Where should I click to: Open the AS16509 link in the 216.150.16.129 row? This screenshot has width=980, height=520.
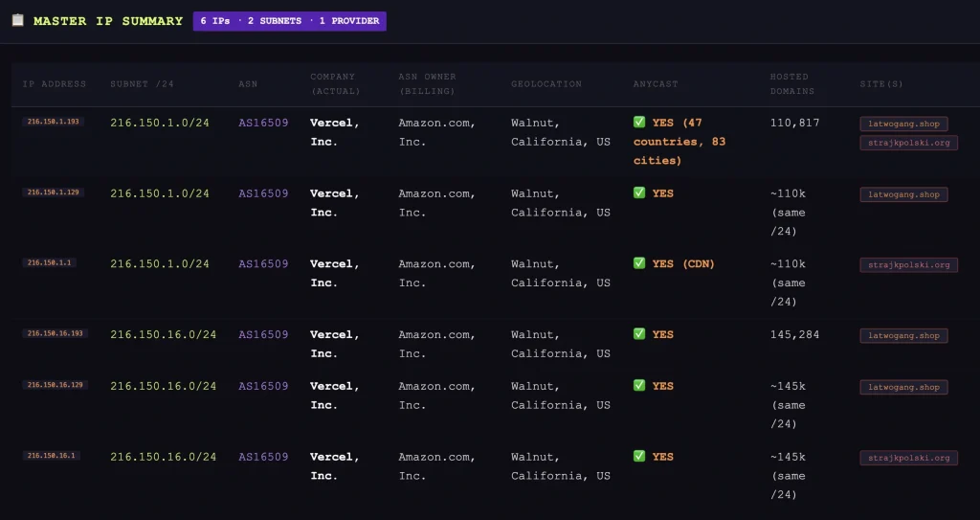263,386
